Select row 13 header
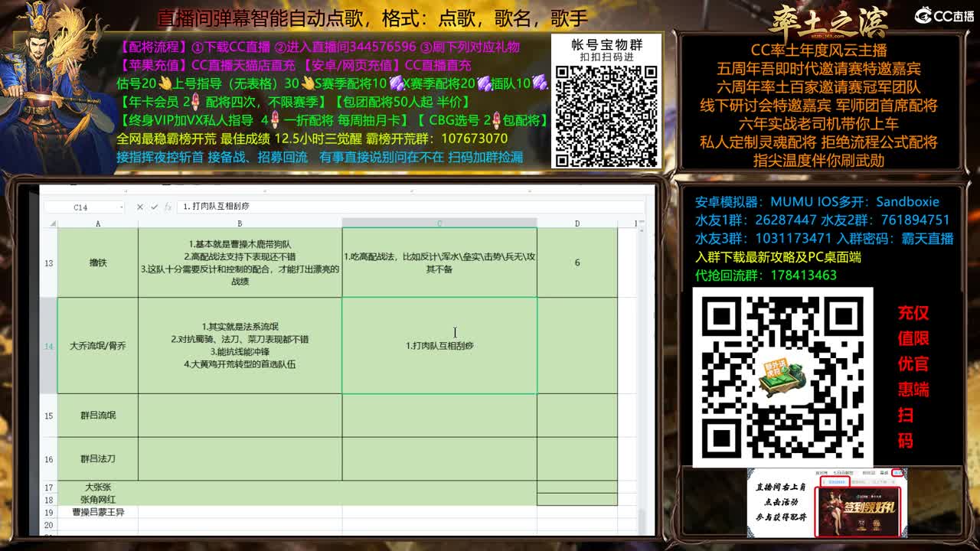The image size is (980, 551). pyautogui.click(x=49, y=262)
